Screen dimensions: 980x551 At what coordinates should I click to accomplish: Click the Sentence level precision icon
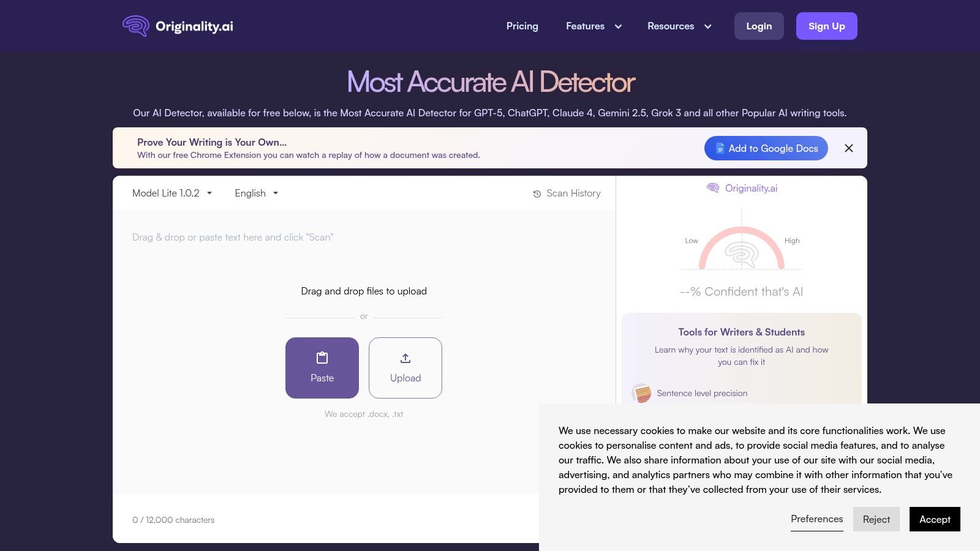point(642,393)
